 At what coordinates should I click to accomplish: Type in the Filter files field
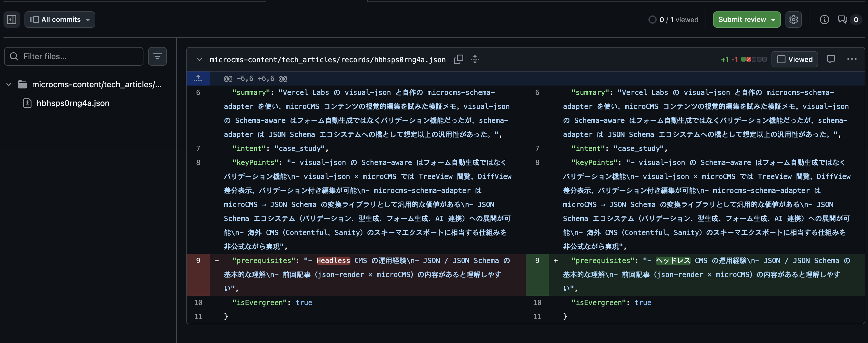[74, 56]
